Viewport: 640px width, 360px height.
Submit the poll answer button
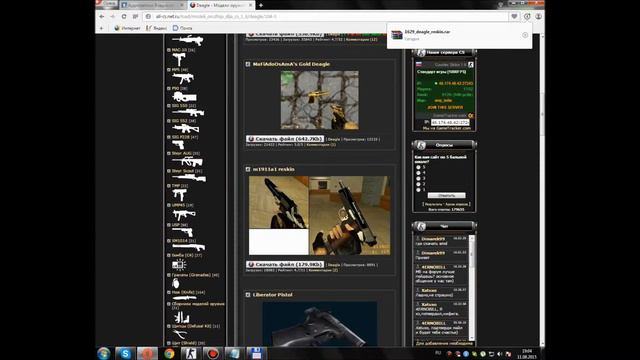tap(447, 196)
